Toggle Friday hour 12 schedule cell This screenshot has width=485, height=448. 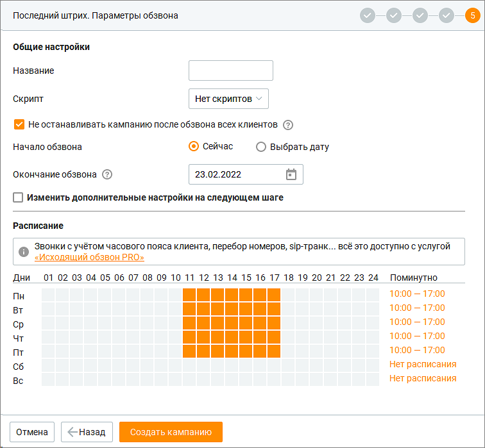click(203, 351)
